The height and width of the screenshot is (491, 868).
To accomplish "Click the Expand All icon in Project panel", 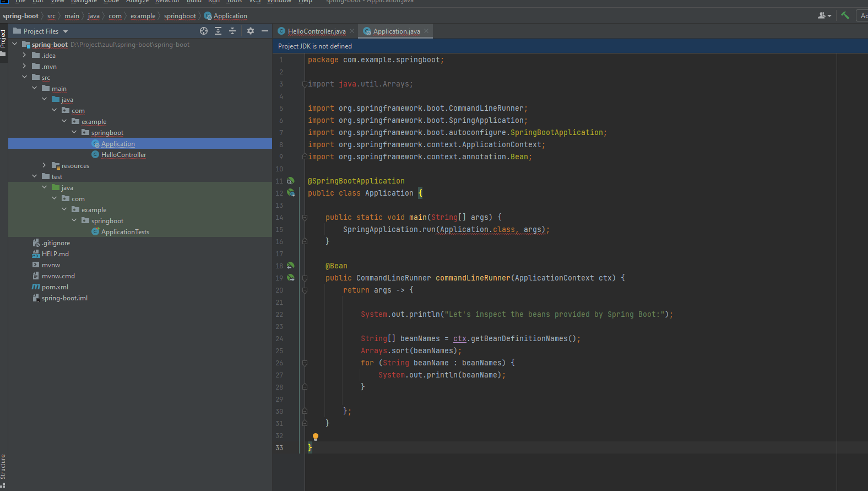I will click(218, 31).
